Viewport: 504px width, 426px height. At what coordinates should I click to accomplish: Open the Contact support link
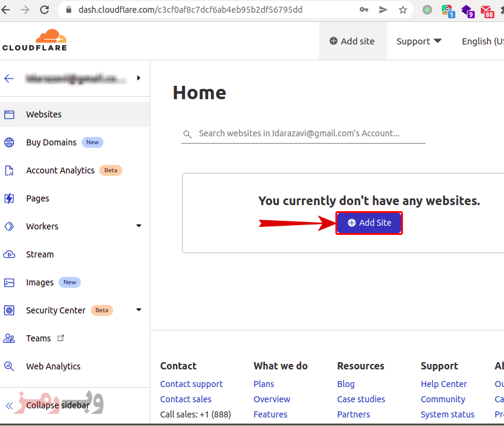tap(192, 384)
